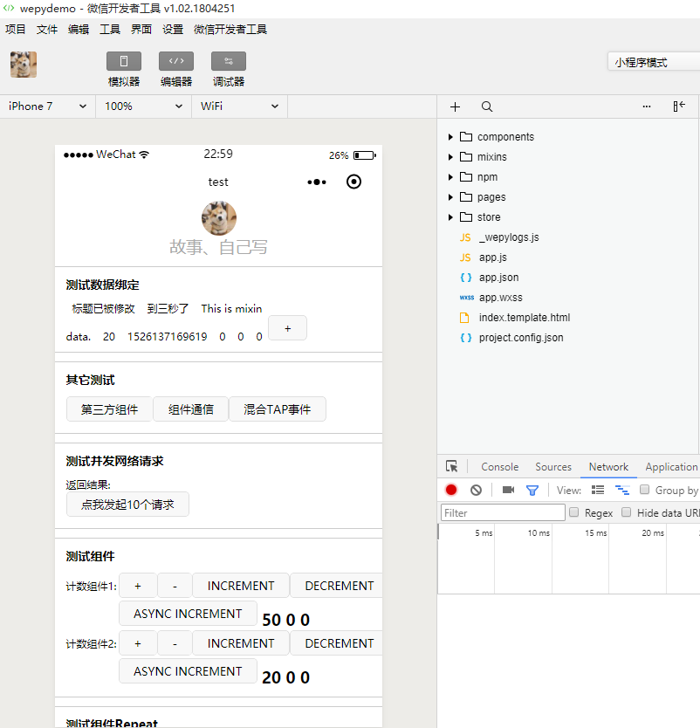Activate the element inspector icon in devtools
The image size is (700, 728).
[x=451, y=466]
